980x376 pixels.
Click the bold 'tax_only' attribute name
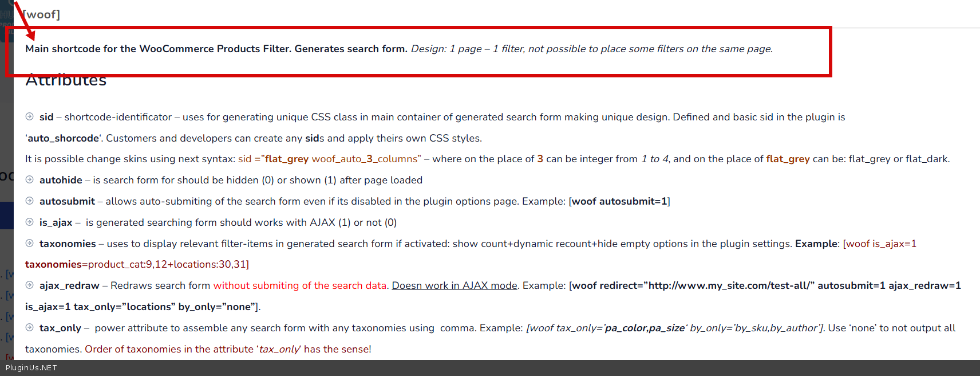(60, 328)
